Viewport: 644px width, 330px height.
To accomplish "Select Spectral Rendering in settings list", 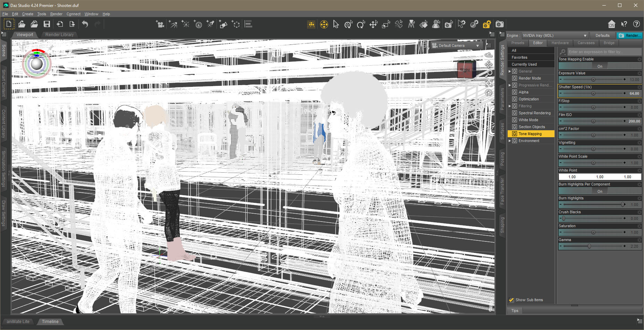I will [534, 113].
